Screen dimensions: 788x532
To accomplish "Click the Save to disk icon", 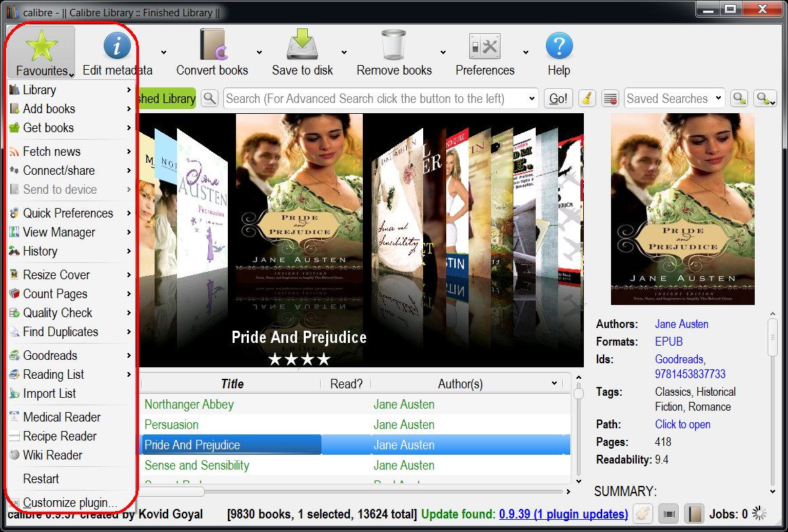I will point(302,45).
